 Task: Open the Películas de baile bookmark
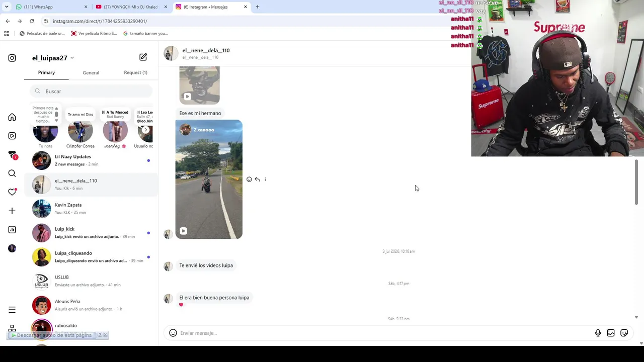click(42, 34)
